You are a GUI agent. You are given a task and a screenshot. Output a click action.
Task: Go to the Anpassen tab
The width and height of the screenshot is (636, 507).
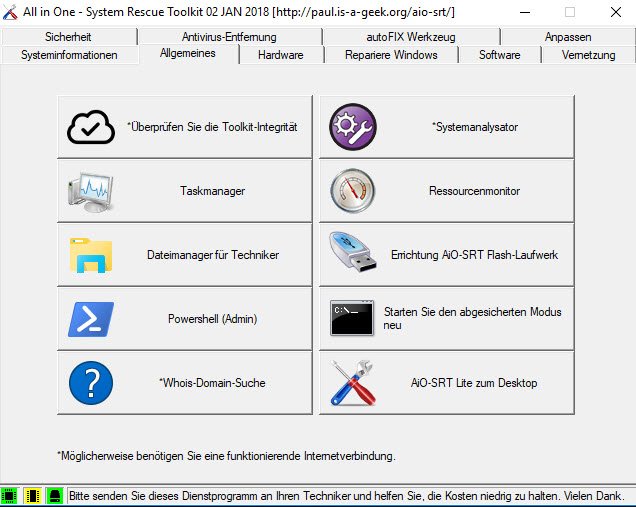tap(568, 37)
